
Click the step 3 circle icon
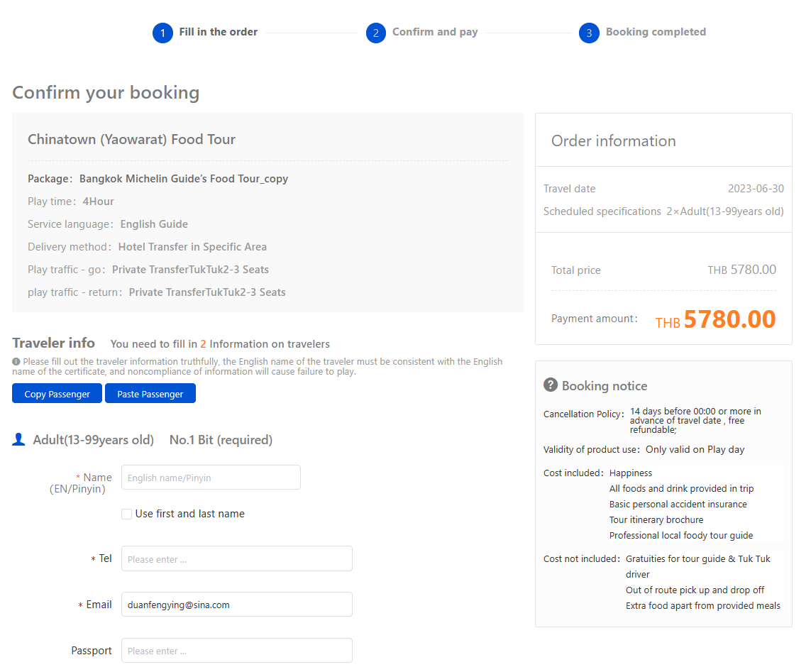pyautogui.click(x=589, y=33)
